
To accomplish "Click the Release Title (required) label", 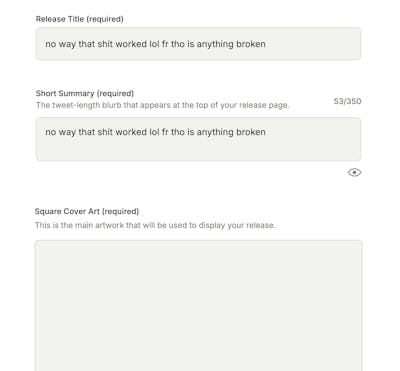I will click(x=80, y=19).
